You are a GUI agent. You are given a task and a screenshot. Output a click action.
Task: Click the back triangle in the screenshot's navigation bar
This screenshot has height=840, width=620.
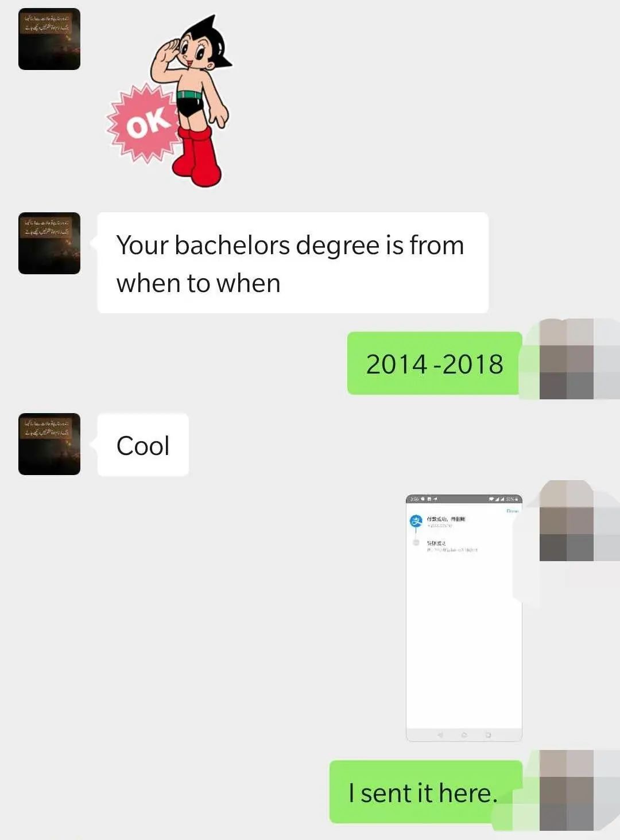tap(440, 735)
